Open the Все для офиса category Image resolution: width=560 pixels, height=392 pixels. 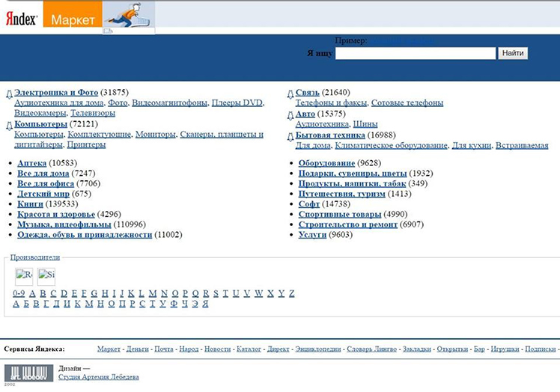[x=46, y=184]
